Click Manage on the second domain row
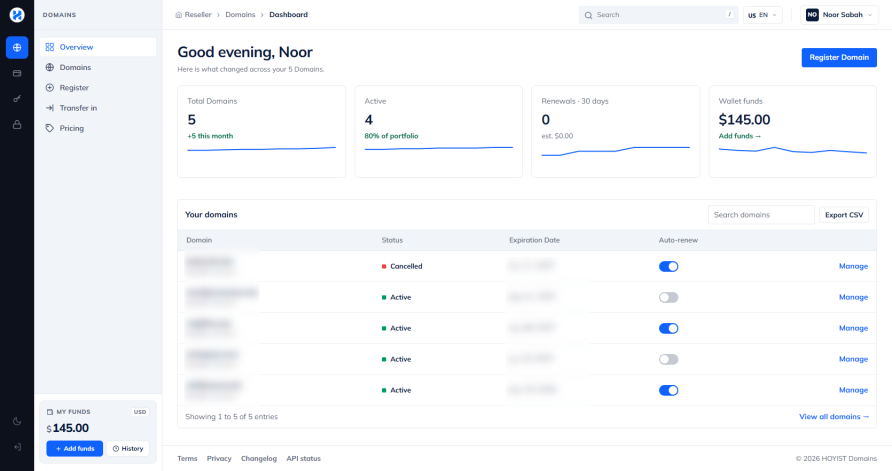The image size is (892, 471). click(x=853, y=298)
